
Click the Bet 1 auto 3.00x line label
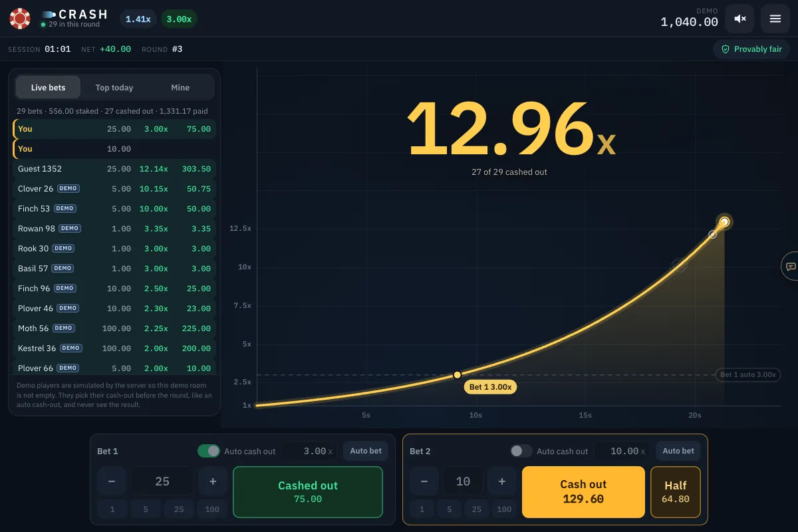[748, 374]
